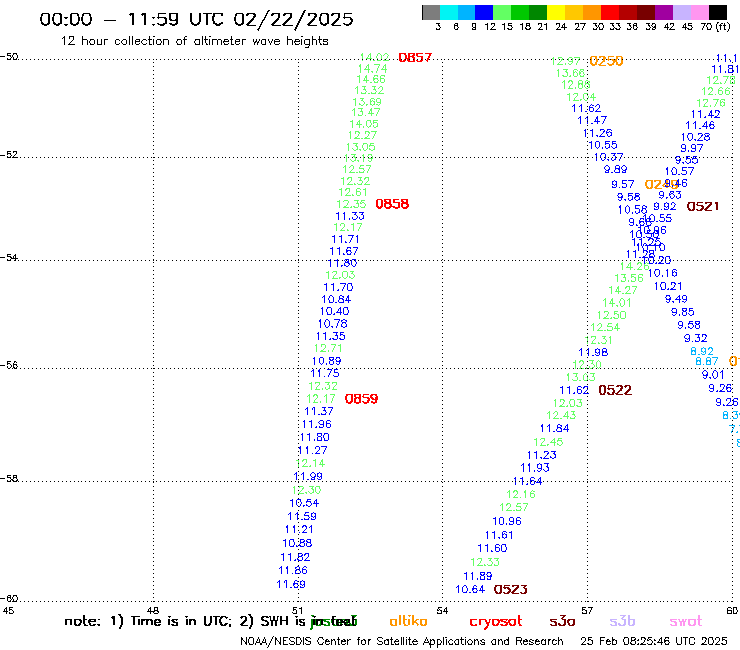Click the altika satellite legend label
Image resolution: width=740 pixels, height=650 pixels.
pos(408,621)
